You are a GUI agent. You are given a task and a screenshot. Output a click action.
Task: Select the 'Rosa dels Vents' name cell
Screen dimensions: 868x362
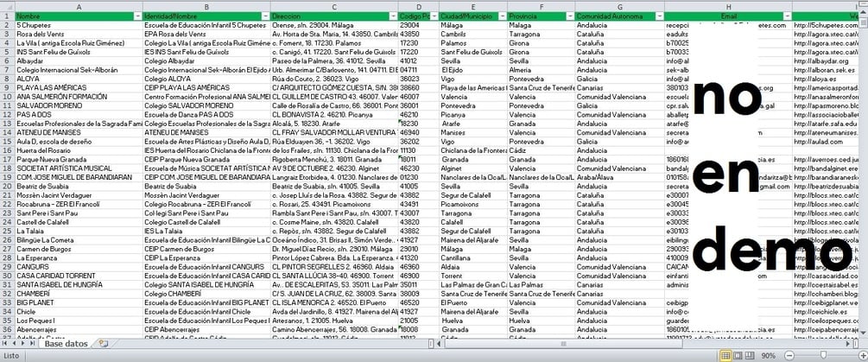[x=79, y=35]
